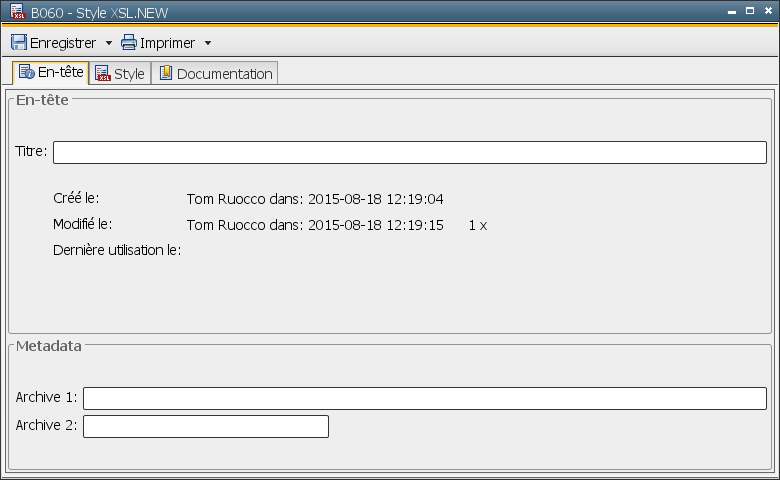
Task: Click the Style tab's XSL icon
Action: tap(103, 74)
